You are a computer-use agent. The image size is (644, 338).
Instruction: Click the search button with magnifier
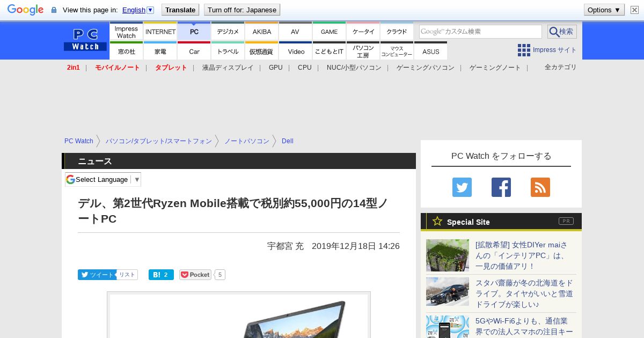[562, 32]
